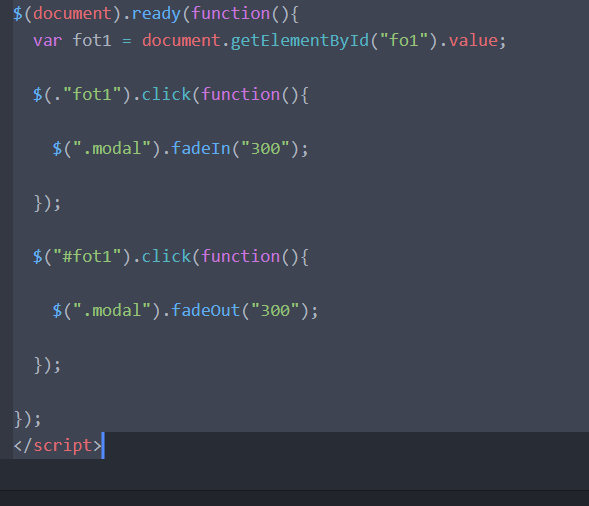Click "300" inside the fadeIn call
589x506 pixels.
click(x=265, y=148)
